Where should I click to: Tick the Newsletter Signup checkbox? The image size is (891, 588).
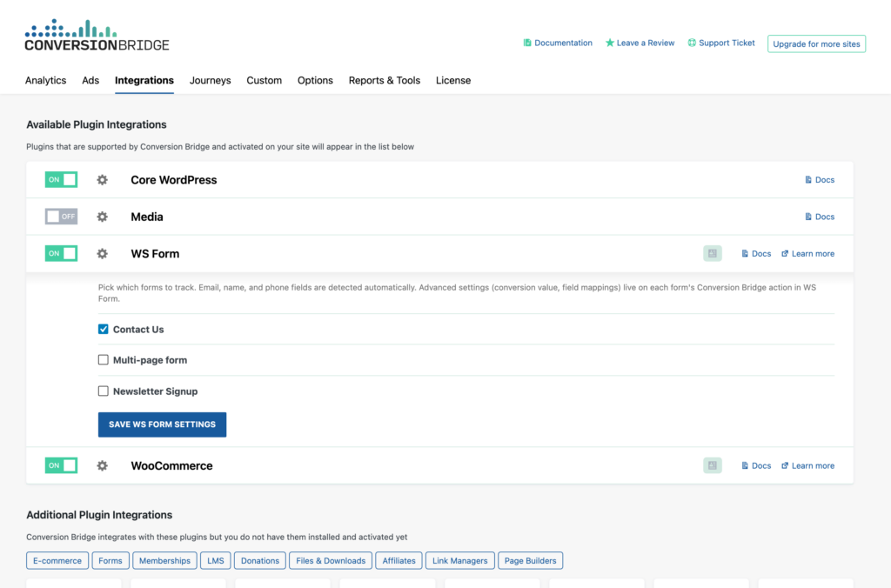(x=103, y=391)
